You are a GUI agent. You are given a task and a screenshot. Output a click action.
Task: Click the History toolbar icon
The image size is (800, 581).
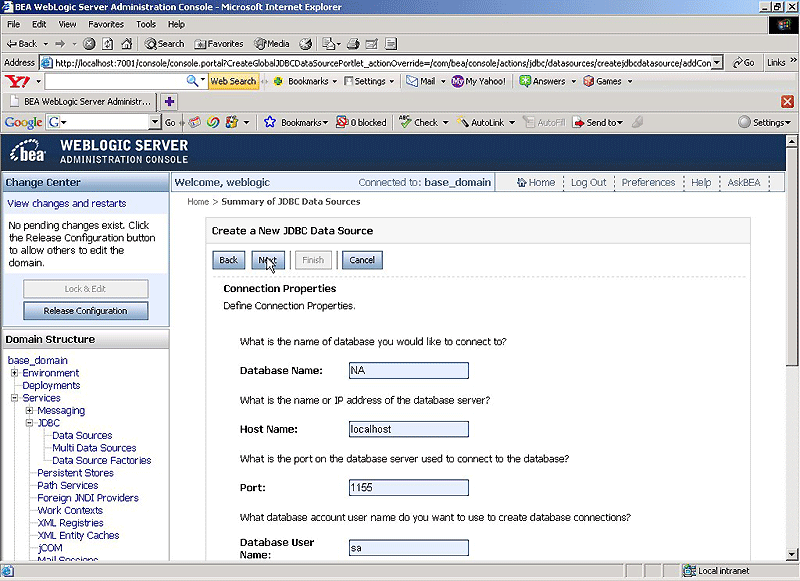tap(305, 44)
